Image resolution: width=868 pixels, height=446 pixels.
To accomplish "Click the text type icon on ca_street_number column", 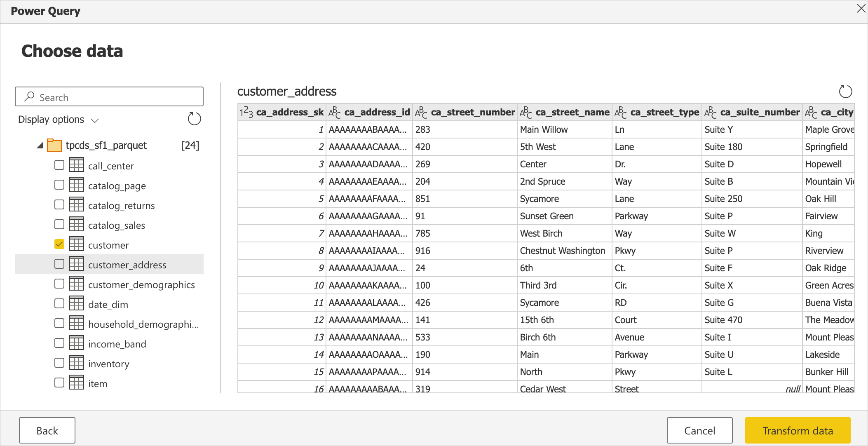I will [420, 112].
